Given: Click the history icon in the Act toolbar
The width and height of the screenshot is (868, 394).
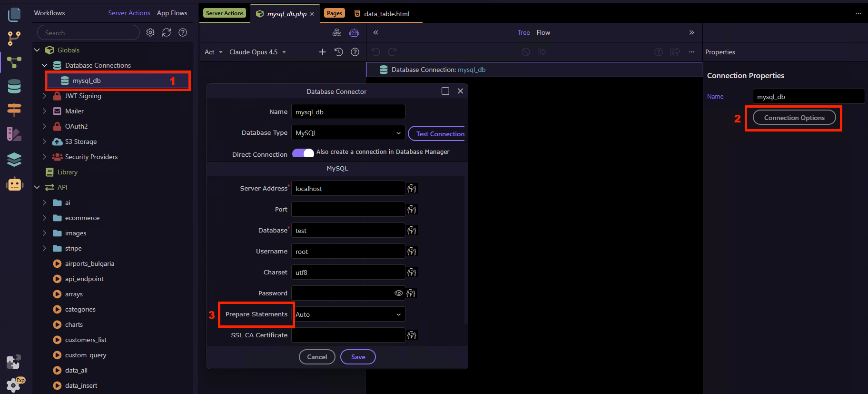Looking at the screenshot, I should [339, 52].
